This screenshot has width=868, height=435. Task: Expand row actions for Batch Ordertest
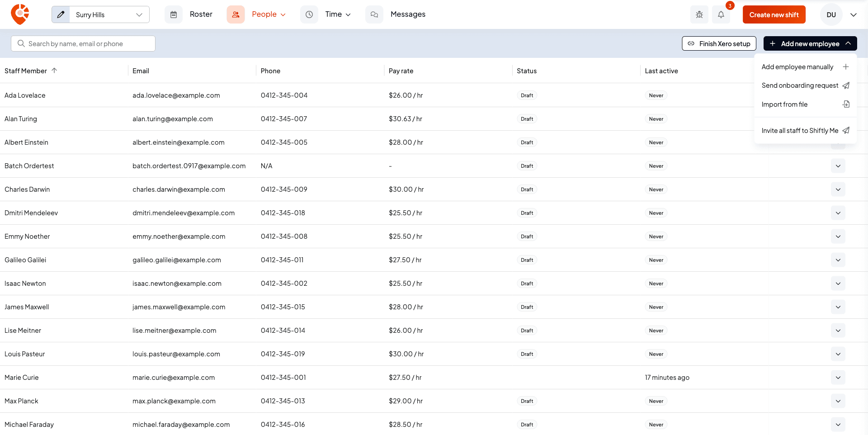click(838, 166)
